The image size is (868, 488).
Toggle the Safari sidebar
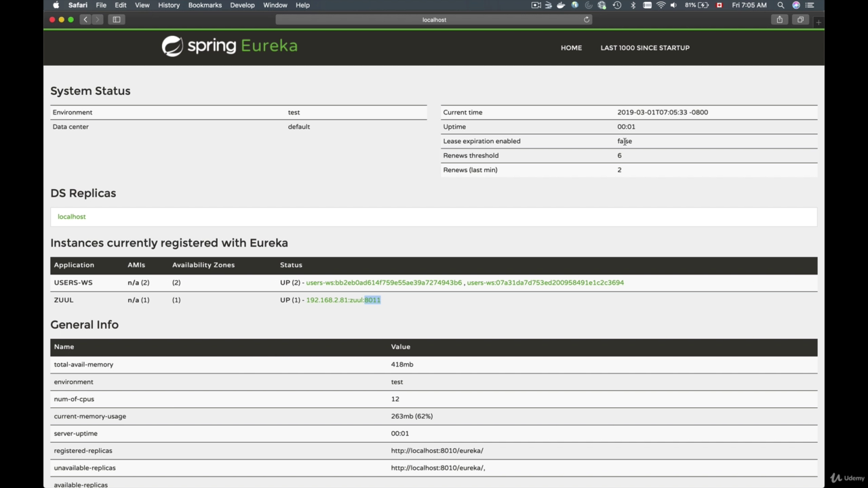coord(117,20)
